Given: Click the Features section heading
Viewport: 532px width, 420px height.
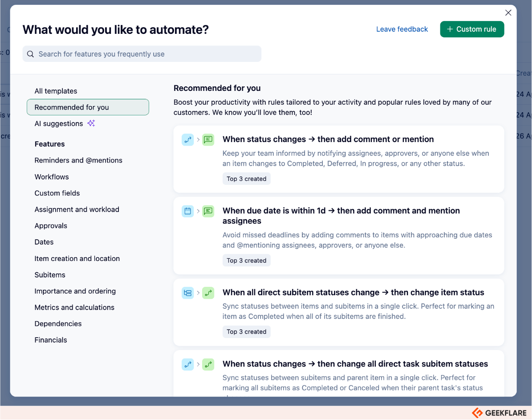Looking at the screenshot, I should tap(49, 144).
